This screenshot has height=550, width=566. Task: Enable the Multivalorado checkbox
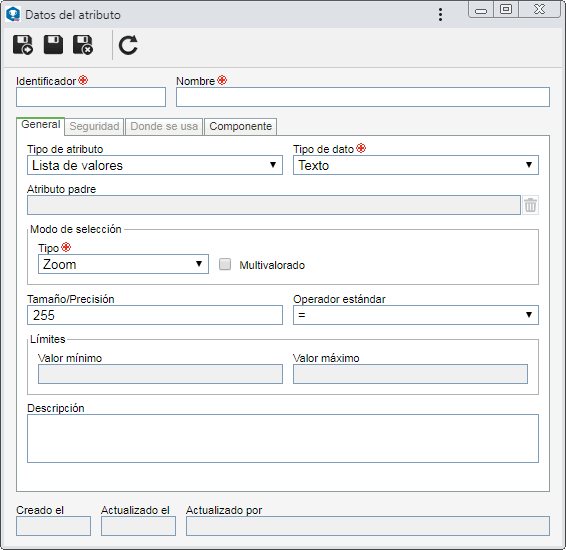[x=225, y=264]
